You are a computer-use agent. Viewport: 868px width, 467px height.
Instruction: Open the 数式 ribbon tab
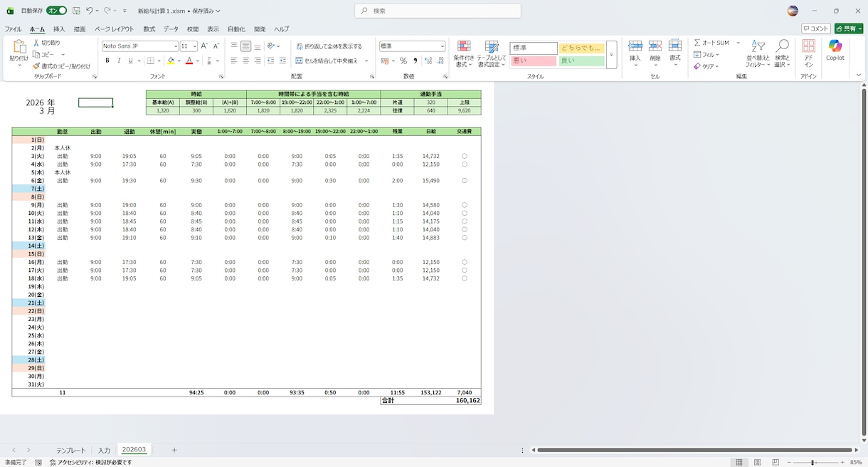click(149, 29)
